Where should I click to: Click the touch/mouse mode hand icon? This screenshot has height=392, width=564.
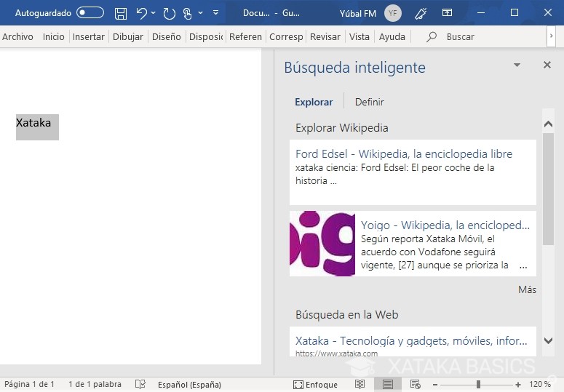click(188, 13)
